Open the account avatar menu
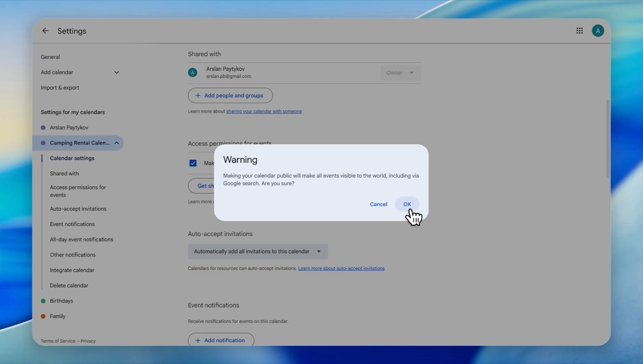 coord(598,31)
